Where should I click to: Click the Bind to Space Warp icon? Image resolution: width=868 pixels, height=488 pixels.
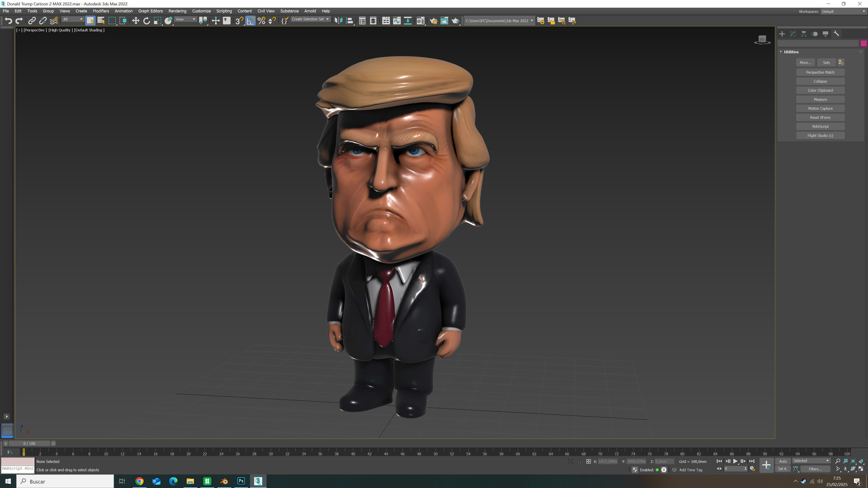point(54,21)
